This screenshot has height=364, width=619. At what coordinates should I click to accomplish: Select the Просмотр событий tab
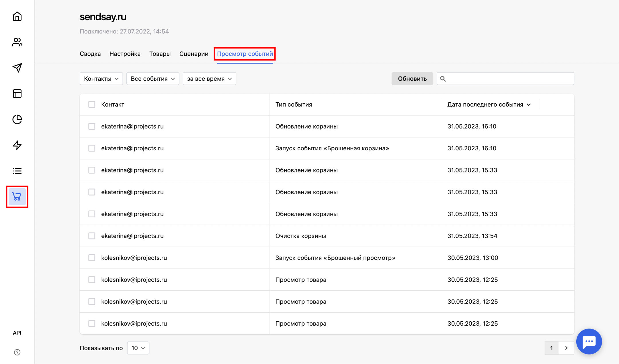pyautogui.click(x=245, y=54)
